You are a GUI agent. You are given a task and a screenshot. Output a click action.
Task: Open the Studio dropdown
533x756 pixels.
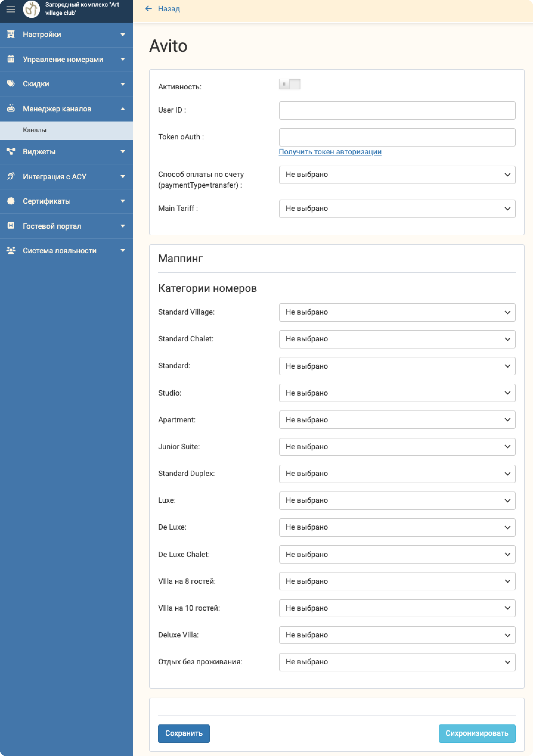[x=397, y=393]
